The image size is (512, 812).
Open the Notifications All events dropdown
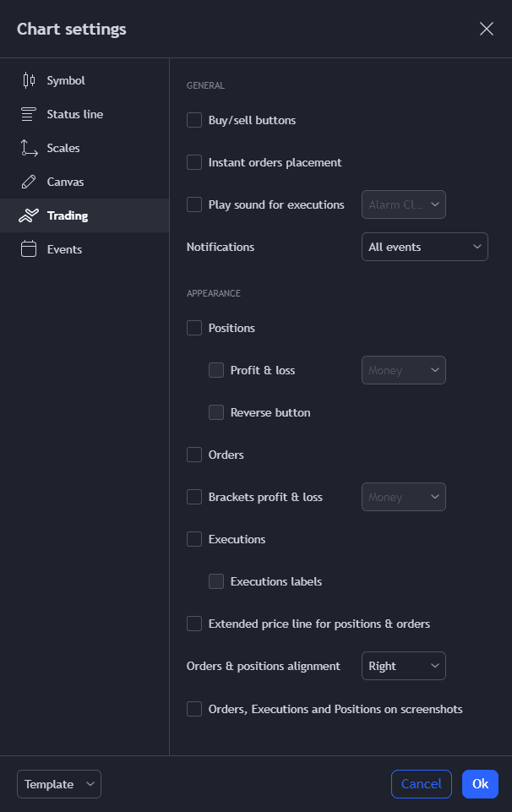(x=424, y=247)
